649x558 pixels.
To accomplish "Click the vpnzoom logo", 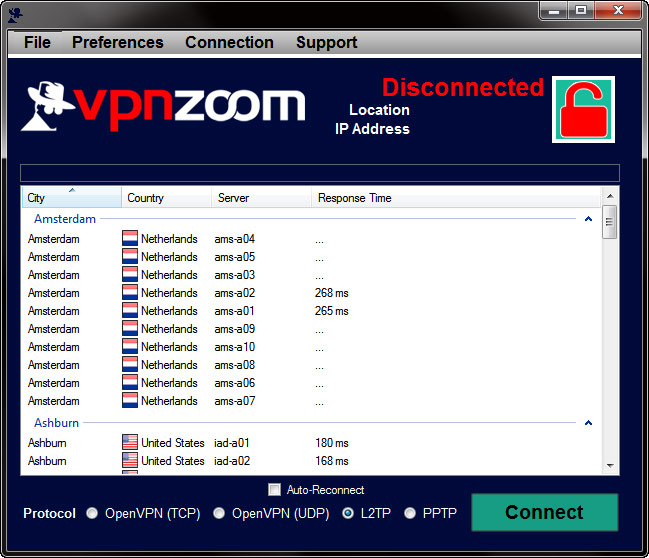I will coord(164,107).
